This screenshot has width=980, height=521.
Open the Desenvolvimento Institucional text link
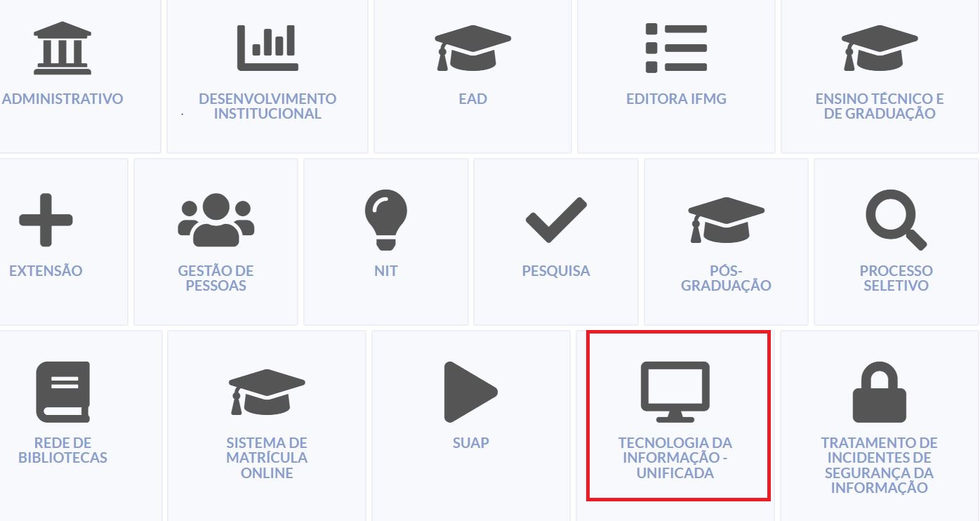tap(267, 106)
